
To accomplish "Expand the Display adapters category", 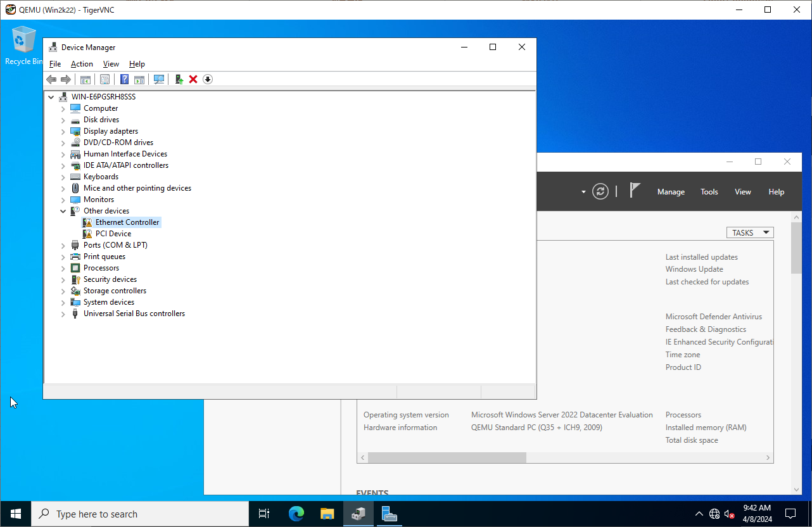I will coord(63,131).
